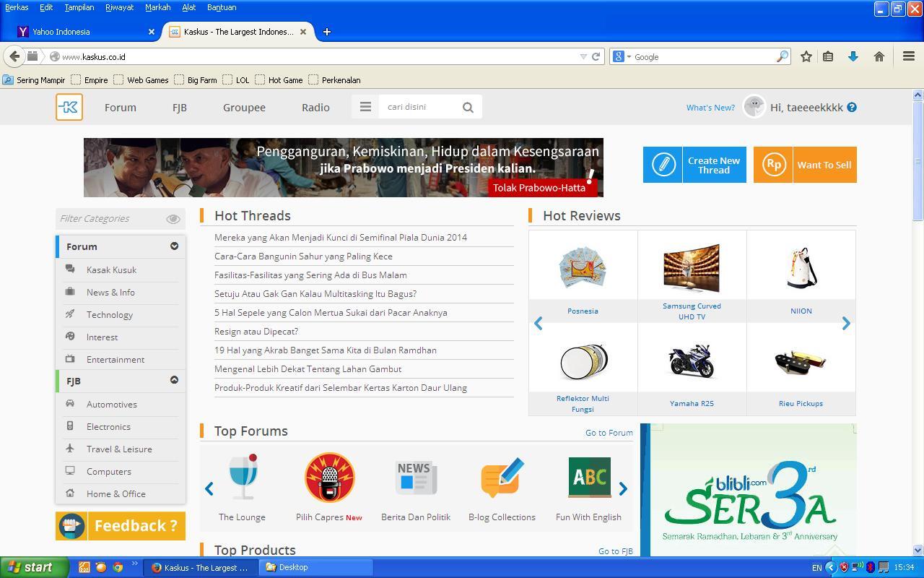Click the Pilih Capres microphone icon

tap(329, 477)
